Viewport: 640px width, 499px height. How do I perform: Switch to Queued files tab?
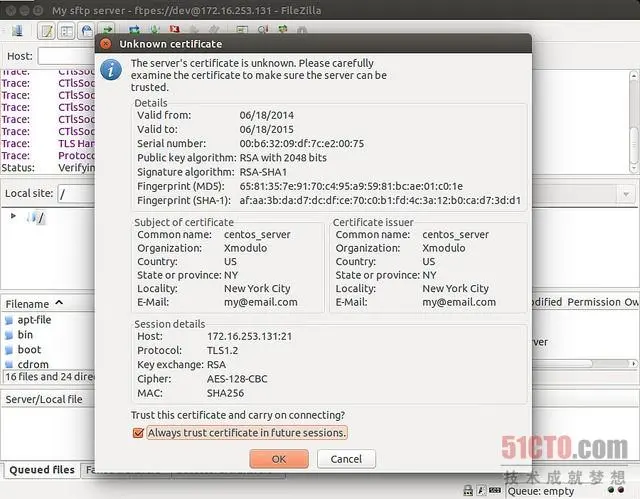(42, 470)
